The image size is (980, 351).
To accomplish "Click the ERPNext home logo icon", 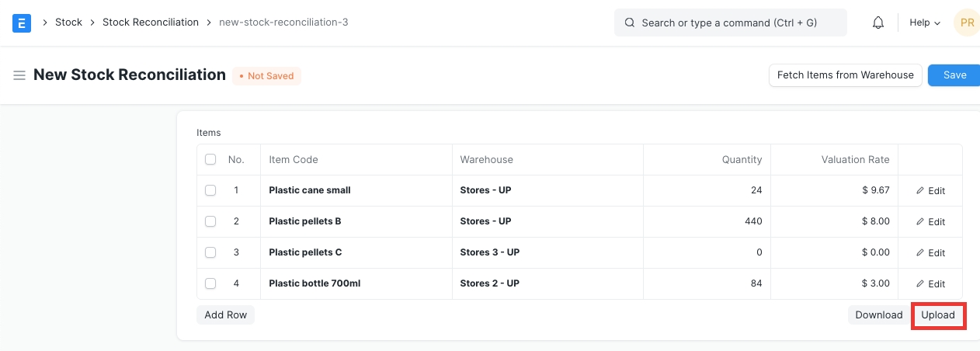I will click(22, 23).
